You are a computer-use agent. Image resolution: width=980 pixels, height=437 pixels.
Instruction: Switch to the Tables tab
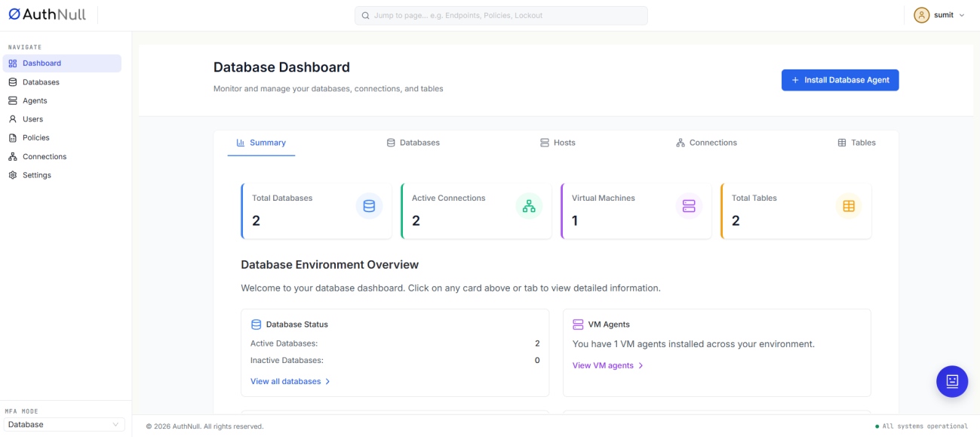(x=856, y=143)
